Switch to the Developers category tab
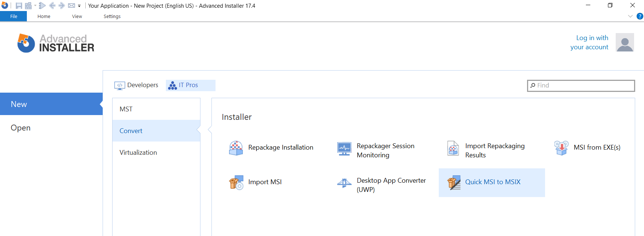The width and height of the screenshot is (644, 236). 136,85
